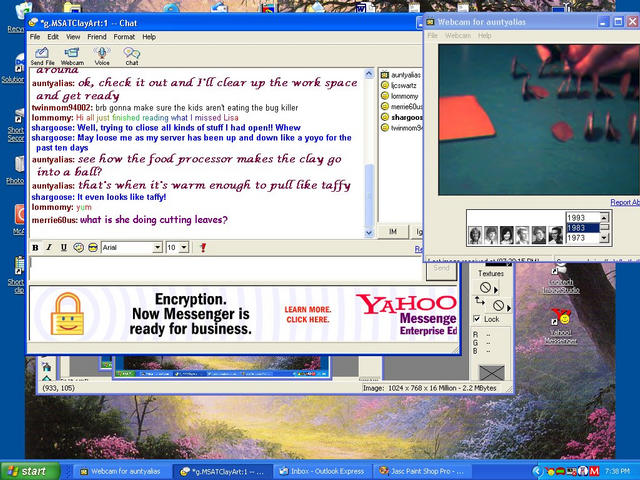Expand hidden system tray icons arrow
The image size is (640, 480).
click(538, 471)
